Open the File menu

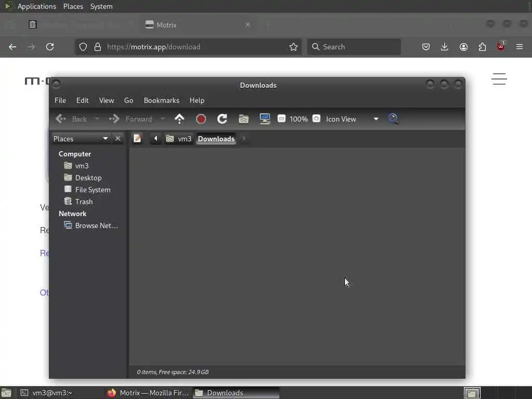click(x=60, y=100)
